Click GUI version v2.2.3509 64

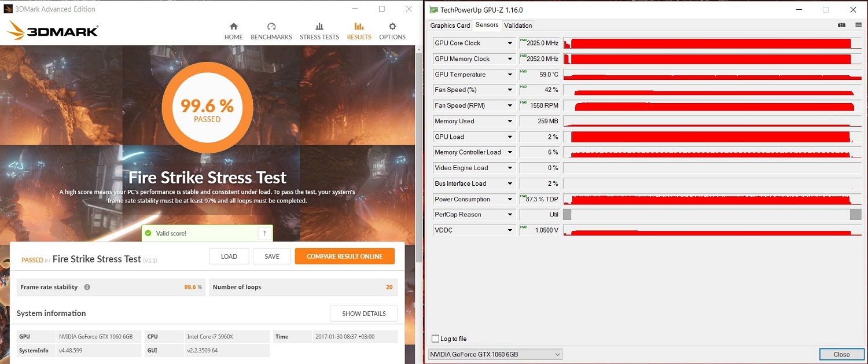pyautogui.click(x=203, y=351)
